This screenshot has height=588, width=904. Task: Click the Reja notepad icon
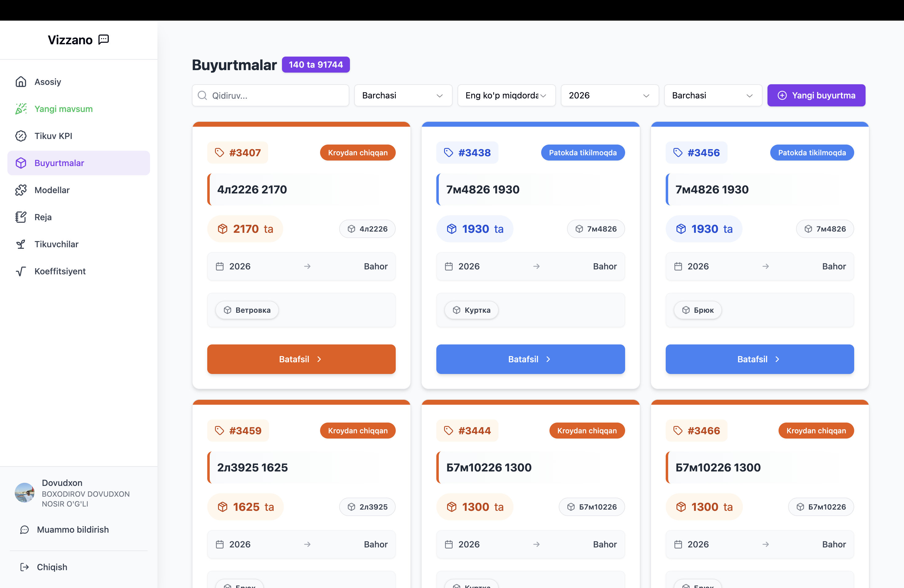(x=21, y=217)
